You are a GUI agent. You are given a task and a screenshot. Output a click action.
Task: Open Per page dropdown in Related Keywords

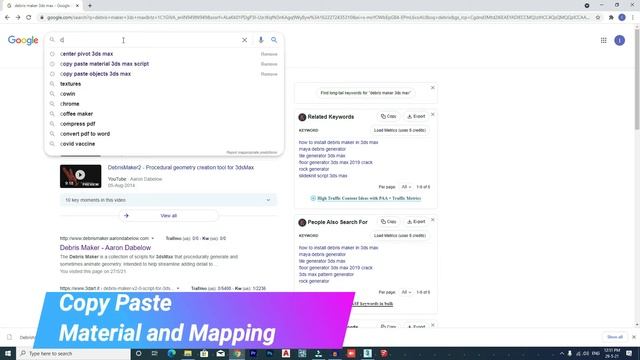click(x=406, y=187)
